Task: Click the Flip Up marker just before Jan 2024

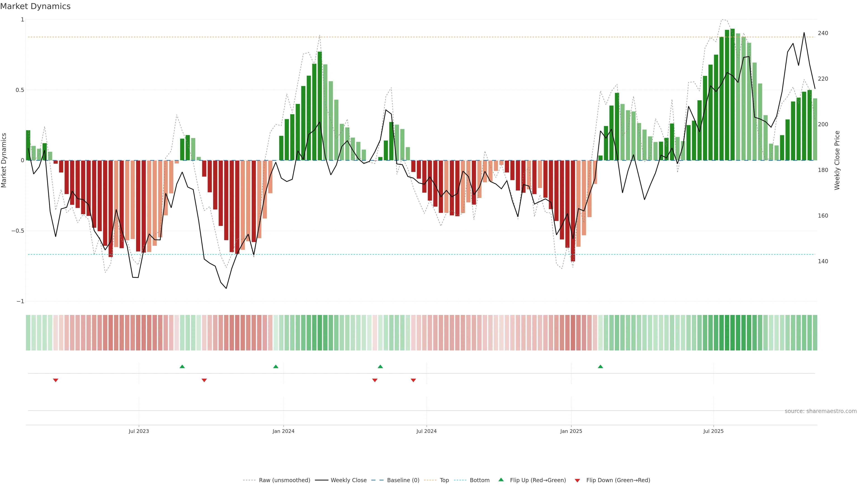Action: [276, 366]
